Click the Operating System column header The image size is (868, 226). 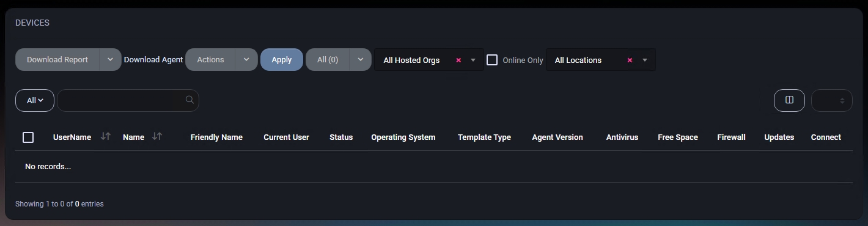[x=403, y=137]
